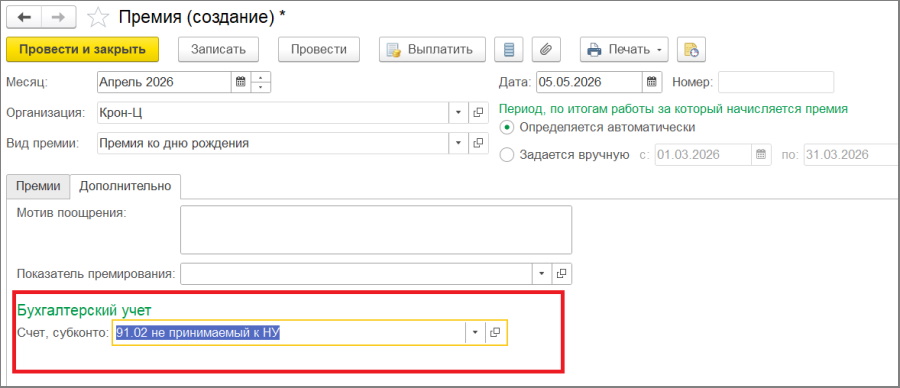Open the calendar picker for Дата field
Viewport: 900px width, 388px height.
pos(651,82)
